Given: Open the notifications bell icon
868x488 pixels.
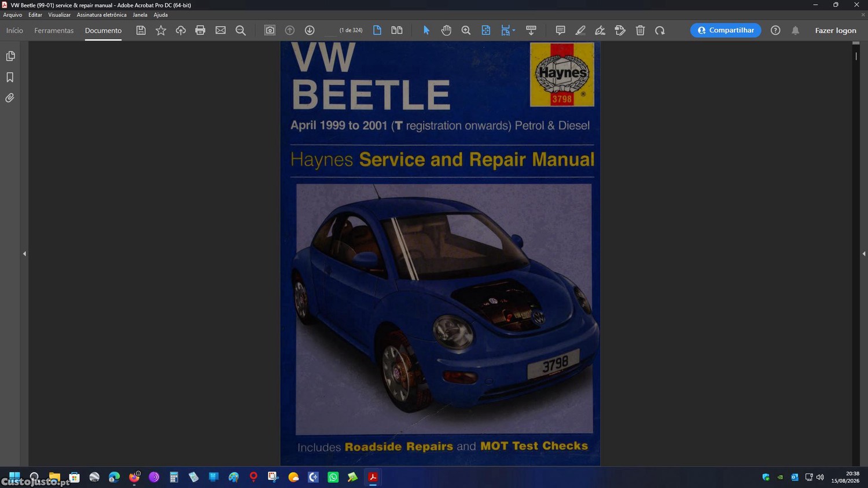Looking at the screenshot, I should 796,30.
